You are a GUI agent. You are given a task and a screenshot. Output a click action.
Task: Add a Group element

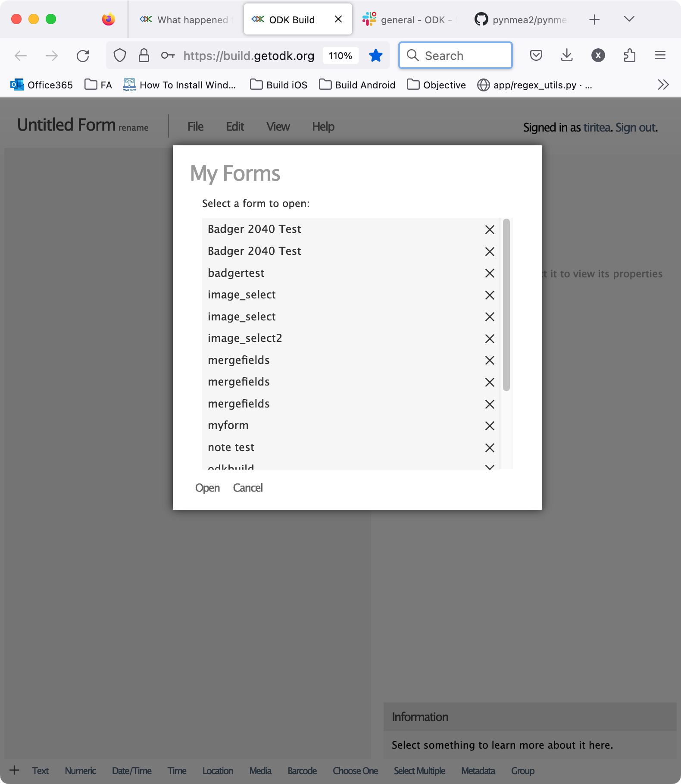(523, 771)
